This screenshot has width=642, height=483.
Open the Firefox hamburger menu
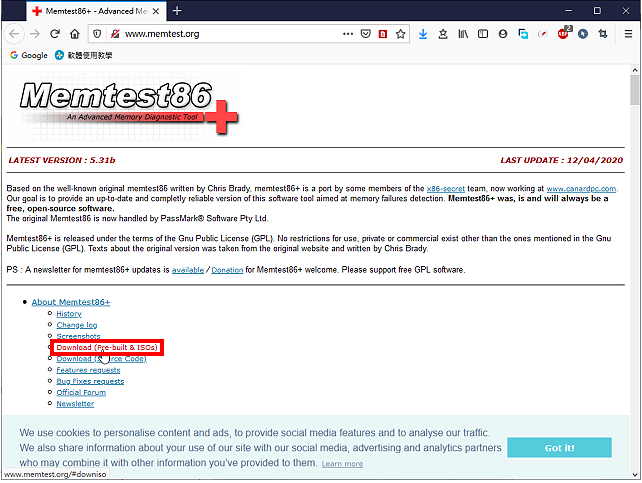[628, 34]
